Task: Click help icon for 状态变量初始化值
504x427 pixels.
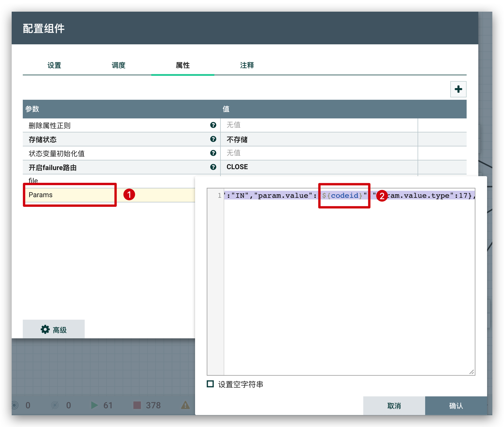Action: tap(213, 153)
